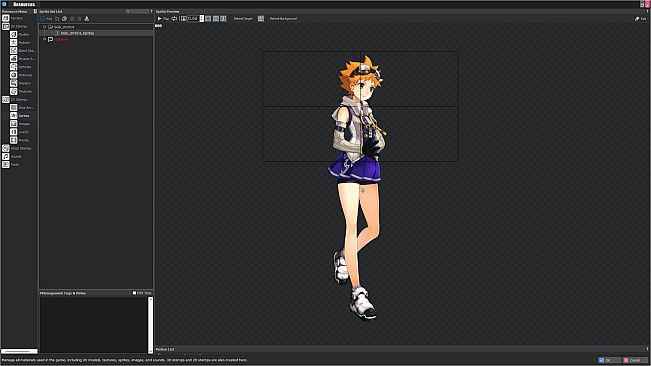Screen dimensions: 651x366
Task: Open the 3D Stamps category
Action: [x=15, y=27]
